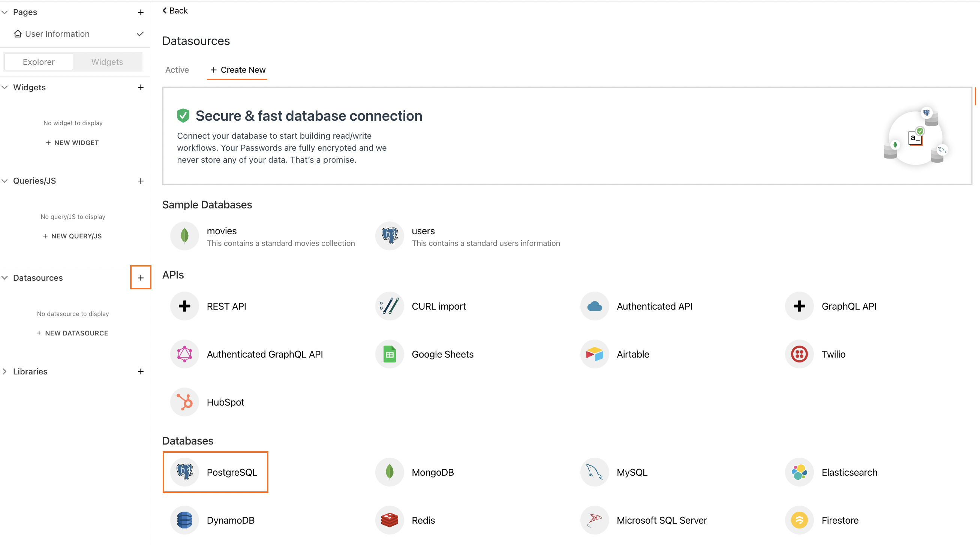Click the checkmark beside User Information page

140,34
